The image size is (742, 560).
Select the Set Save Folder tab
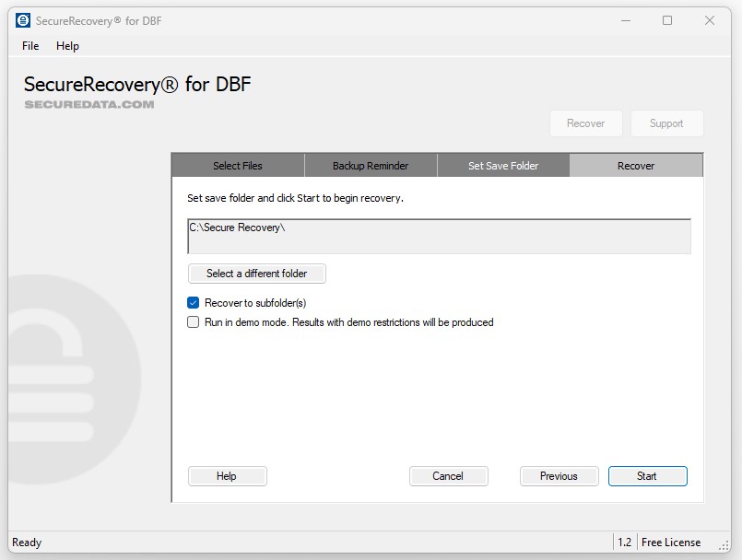tap(503, 166)
